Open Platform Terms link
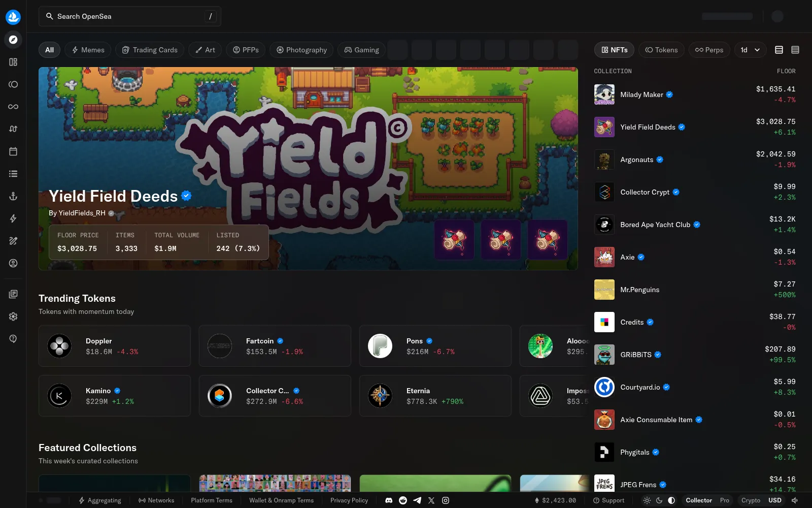 tap(212, 500)
